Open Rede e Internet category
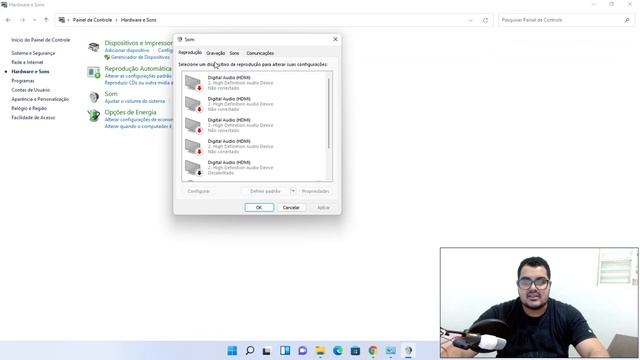640x360 pixels. (x=27, y=62)
